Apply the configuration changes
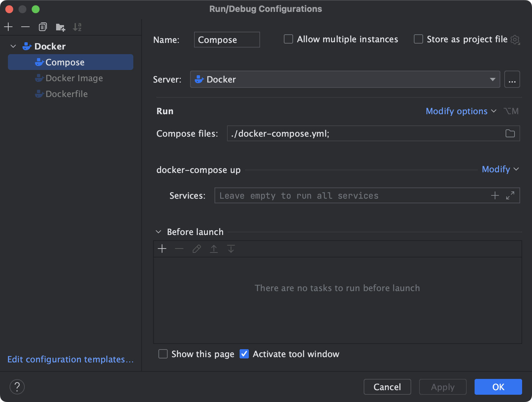The height and width of the screenshot is (402, 532). 442,387
